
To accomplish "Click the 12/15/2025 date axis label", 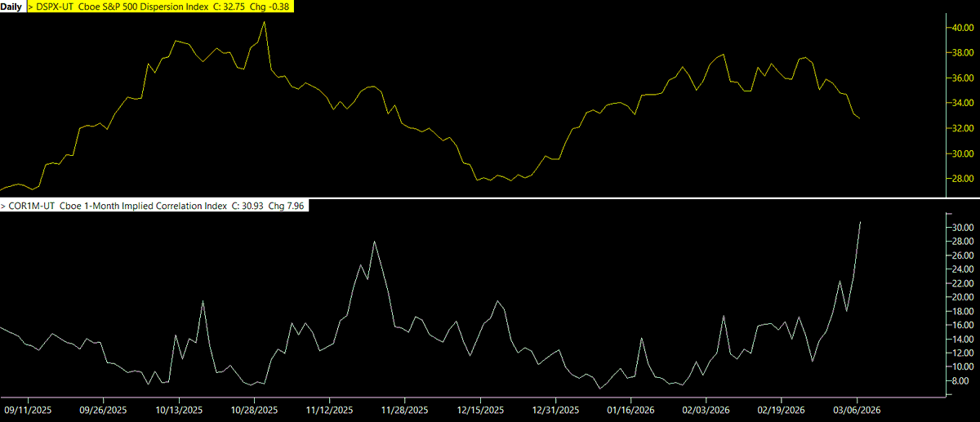I will (479, 410).
